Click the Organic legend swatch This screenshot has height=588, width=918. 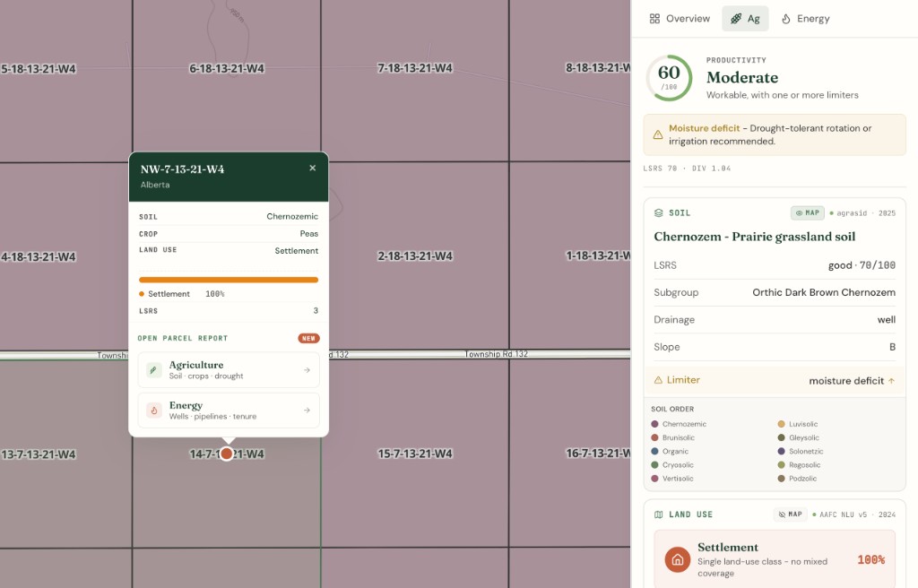click(x=654, y=451)
